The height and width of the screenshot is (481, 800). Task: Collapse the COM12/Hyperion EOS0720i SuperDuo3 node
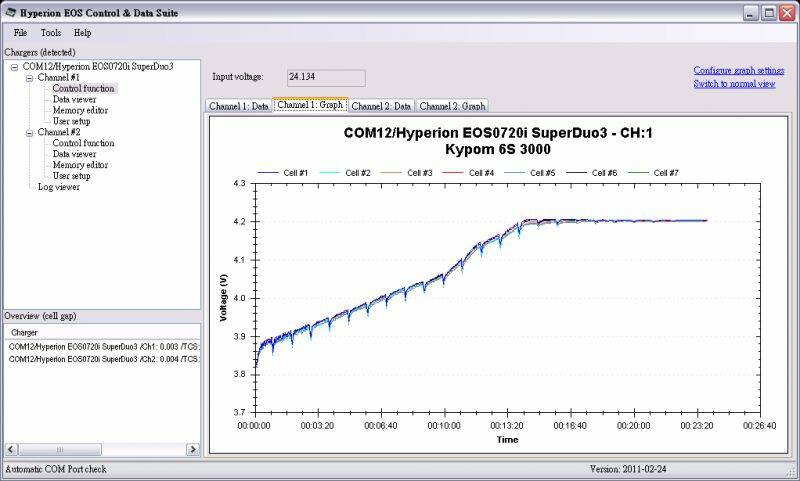click(x=14, y=67)
